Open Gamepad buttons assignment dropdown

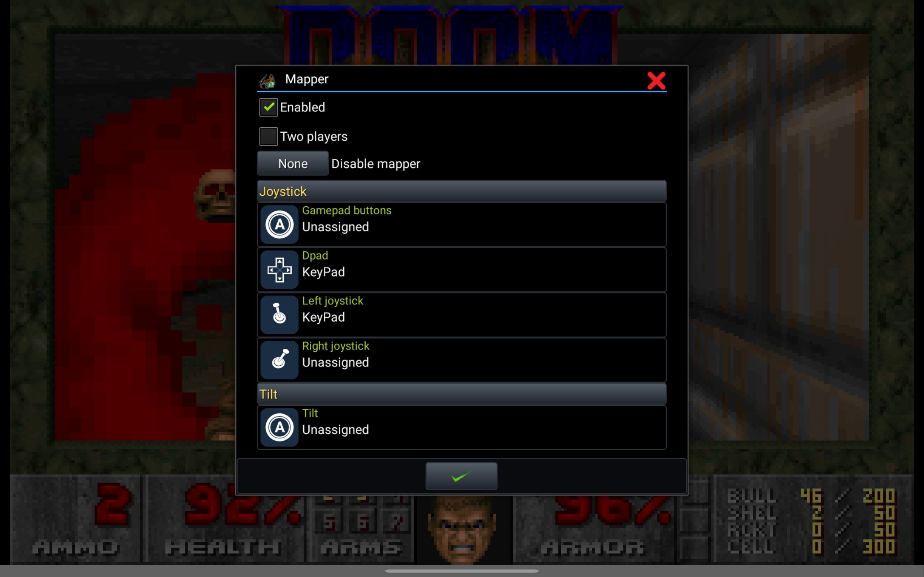pyautogui.click(x=462, y=223)
